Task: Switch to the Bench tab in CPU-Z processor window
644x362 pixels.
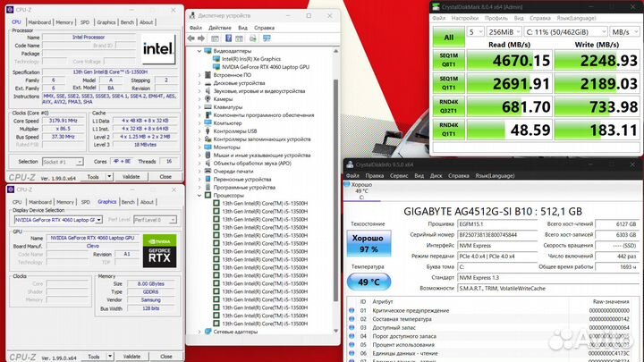Action: (127, 22)
